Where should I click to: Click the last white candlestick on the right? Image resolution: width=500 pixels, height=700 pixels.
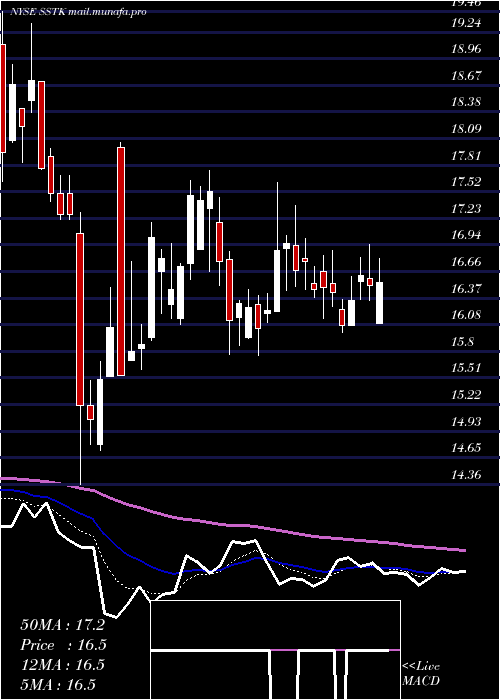tap(379, 303)
